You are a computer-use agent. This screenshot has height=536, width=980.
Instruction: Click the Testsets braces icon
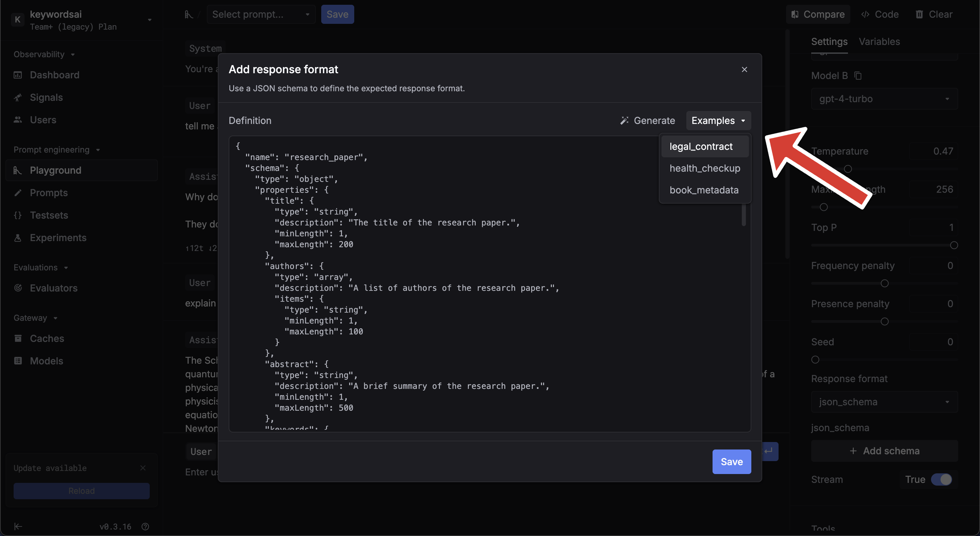[18, 215]
